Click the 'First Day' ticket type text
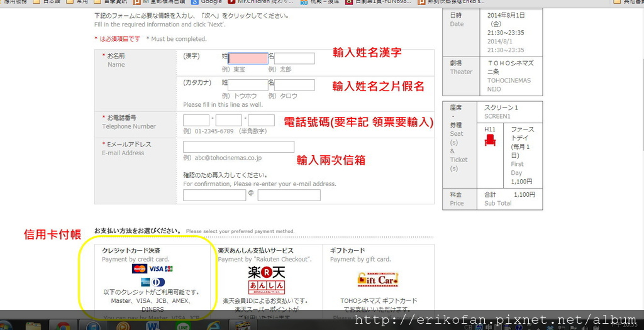The width and height of the screenshot is (644, 330). [517, 168]
